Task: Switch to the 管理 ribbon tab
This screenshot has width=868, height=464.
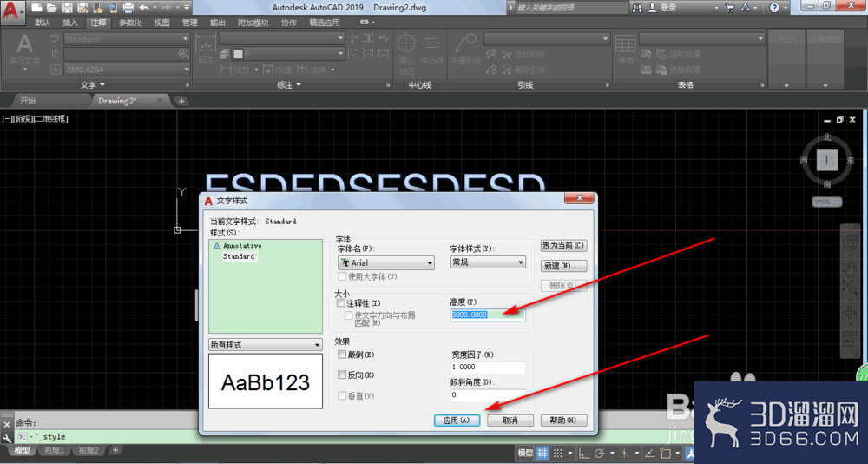Action: point(190,23)
